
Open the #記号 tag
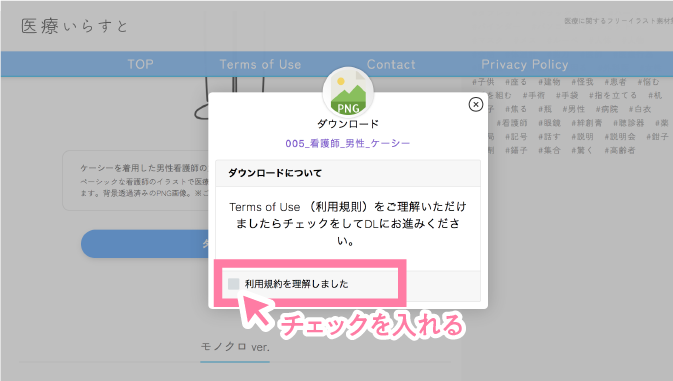(x=516, y=136)
